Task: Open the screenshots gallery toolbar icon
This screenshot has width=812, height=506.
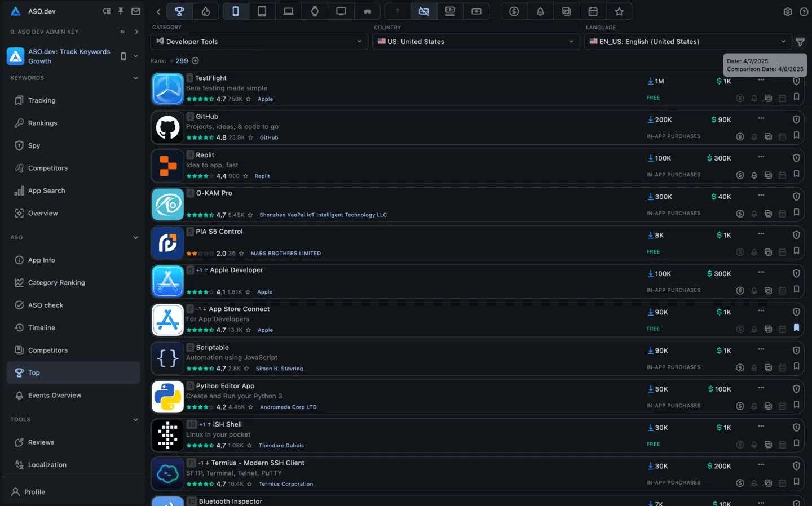Action: point(566,11)
